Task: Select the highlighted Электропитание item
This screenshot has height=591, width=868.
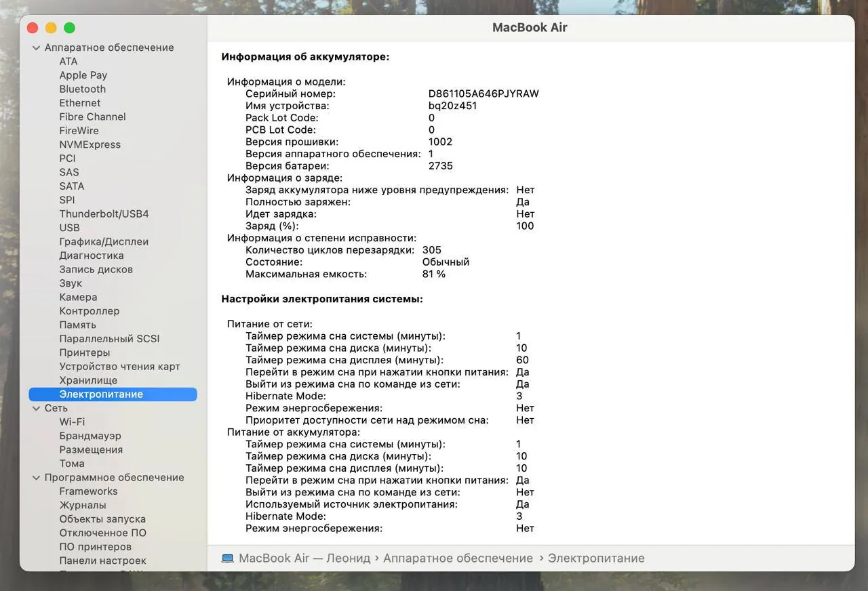Action: point(113,394)
